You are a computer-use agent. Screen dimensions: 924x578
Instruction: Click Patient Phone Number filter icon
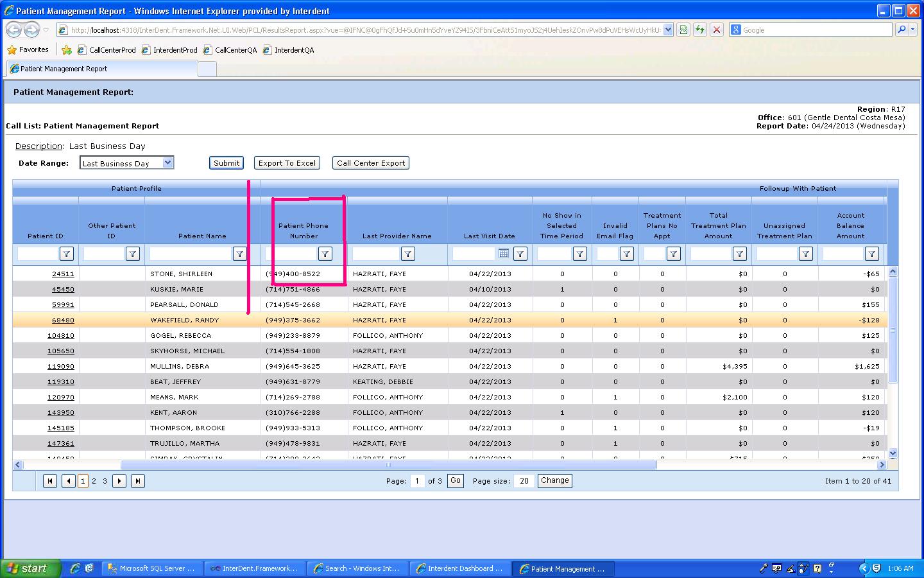[x=325, y=254]
